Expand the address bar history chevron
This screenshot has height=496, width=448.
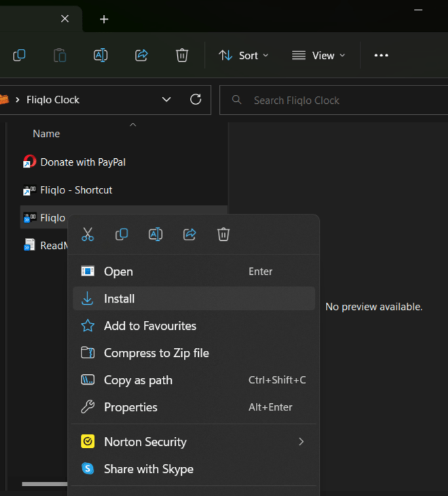[166, 100]
